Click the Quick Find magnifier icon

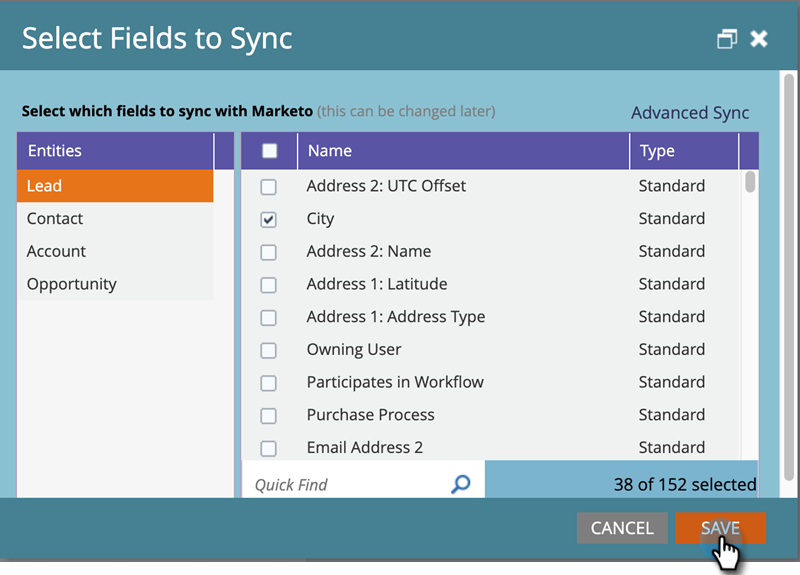460,484
